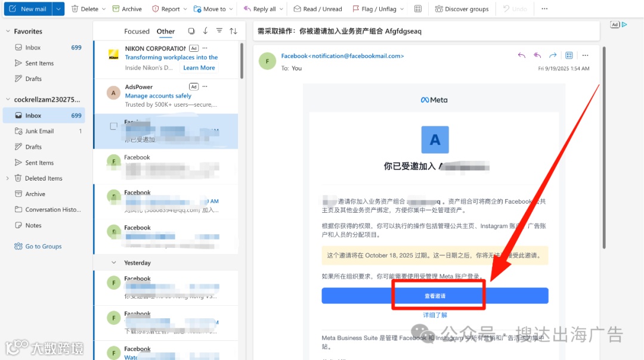
Task: Click the Reply all toolbar icon
Action: point(247,8)
